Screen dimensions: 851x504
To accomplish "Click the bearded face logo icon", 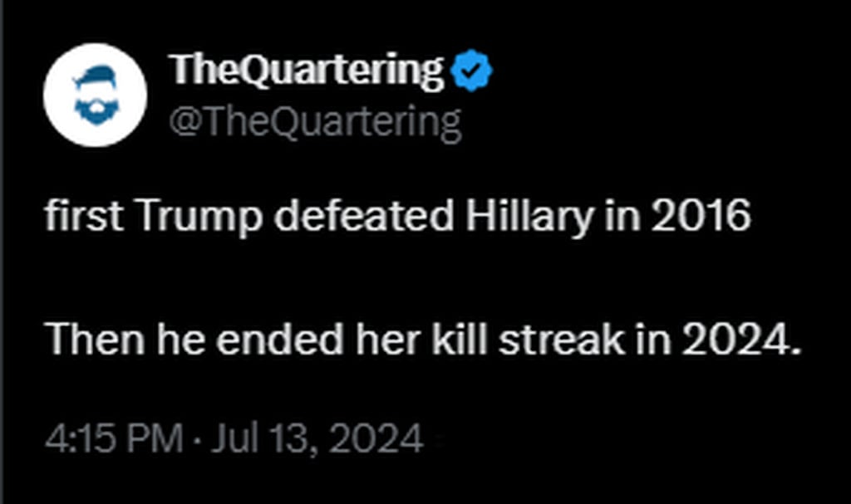I will coord(93,96).
